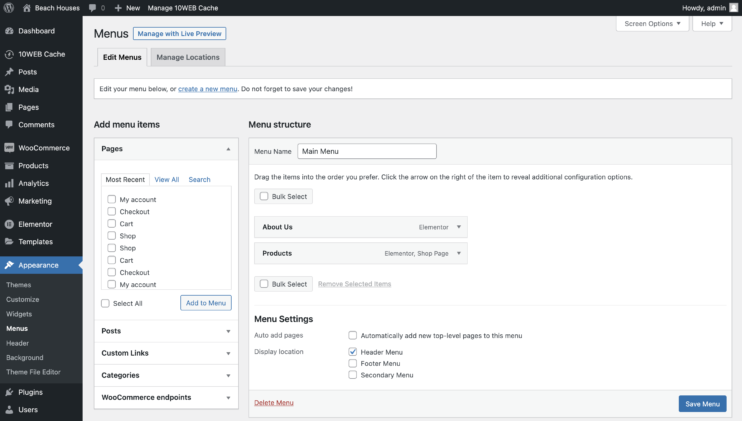Switch to Manage Locations tab
The image size is (742, 421).
pyautogui.click(x=188, y=57)
